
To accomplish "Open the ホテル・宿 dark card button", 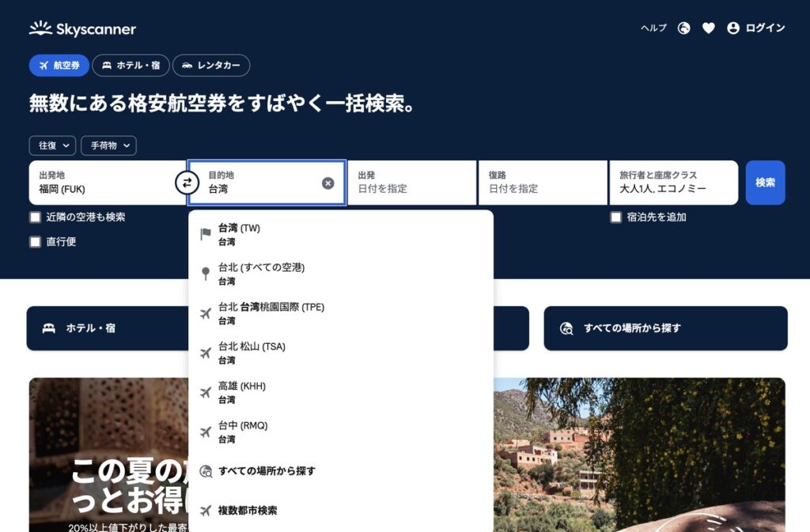I will click(108, 328).
